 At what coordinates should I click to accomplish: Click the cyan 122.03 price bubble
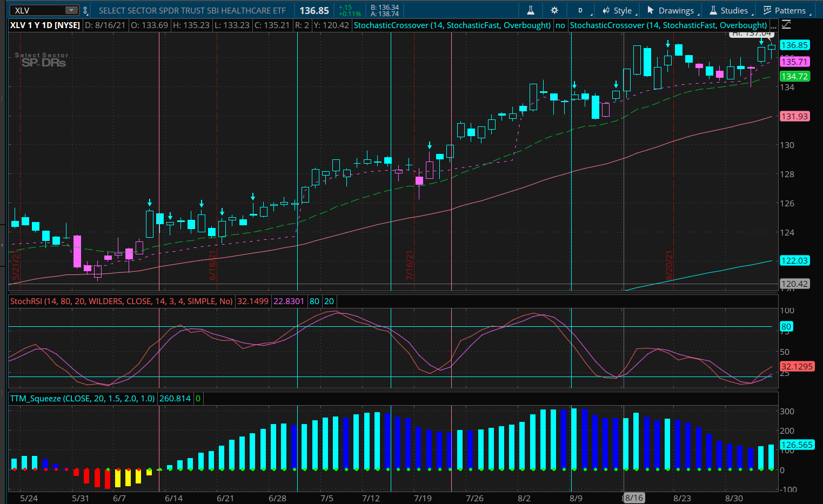[x=794, y=260]
